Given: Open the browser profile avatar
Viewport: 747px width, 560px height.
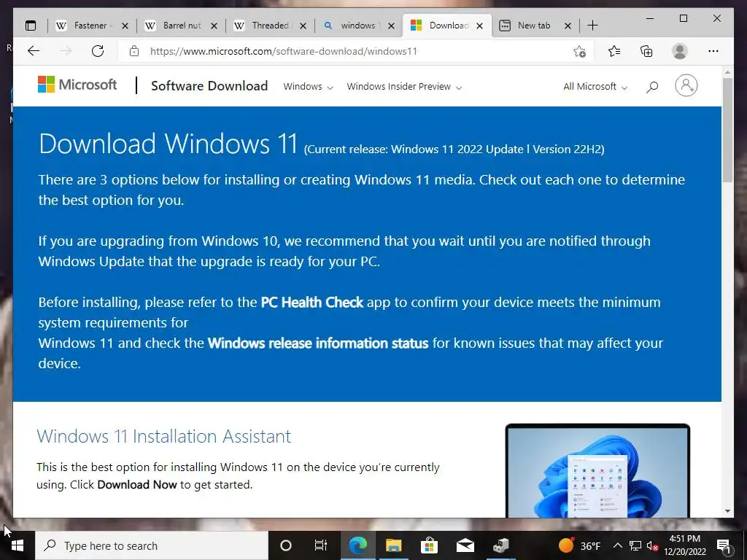Looking at the screenshot, I should click(x=680, y=51).
